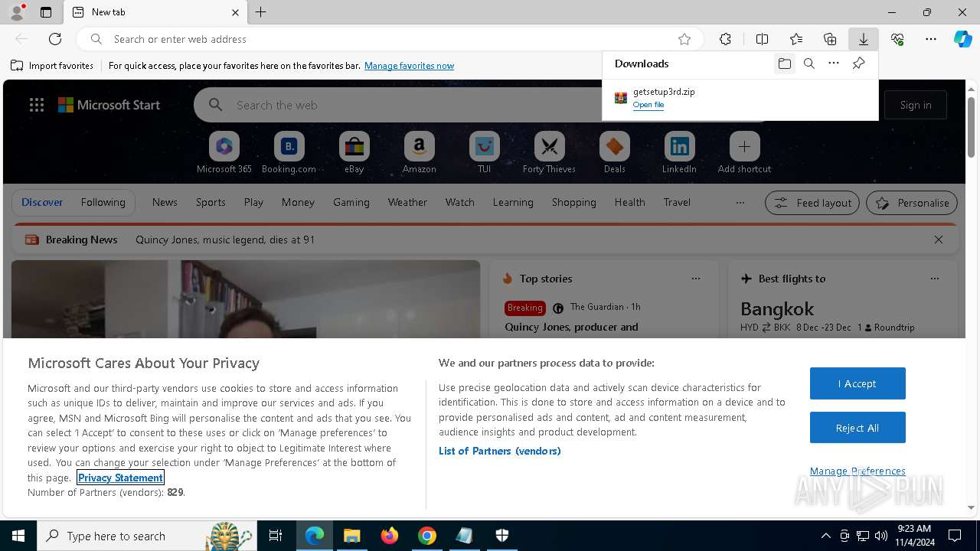Screen dimensions: 980x551
Task: Open the Sports category
Action: pos(211,202)
